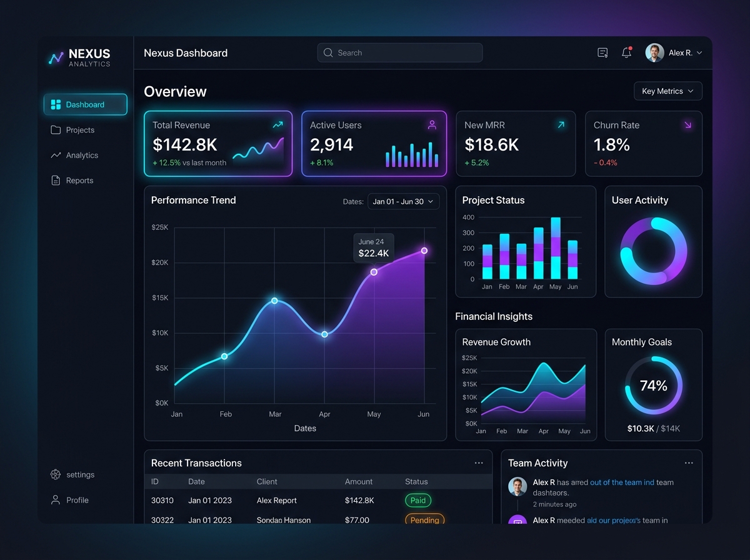Click the Profile person icon
The image size is (750, 560).
pos(56,500)
